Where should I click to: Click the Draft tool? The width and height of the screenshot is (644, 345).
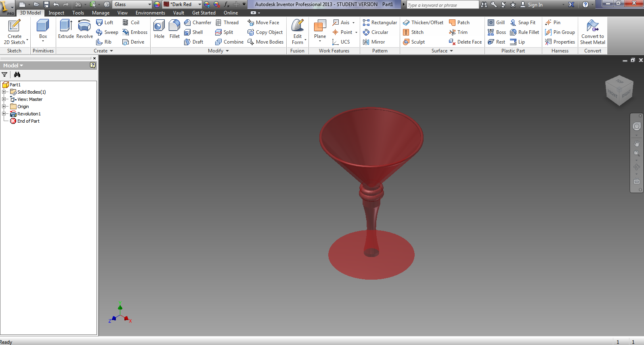point(193,42)
